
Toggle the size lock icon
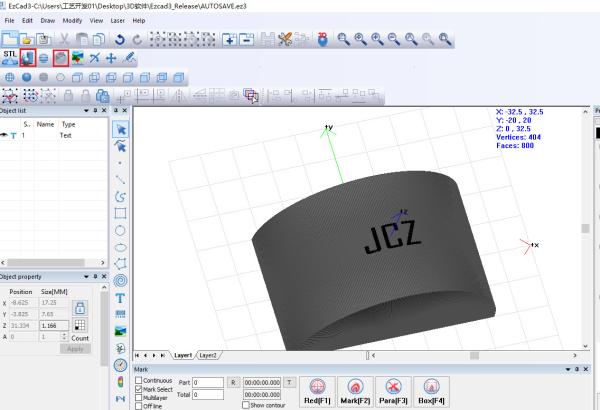(80, 307)
